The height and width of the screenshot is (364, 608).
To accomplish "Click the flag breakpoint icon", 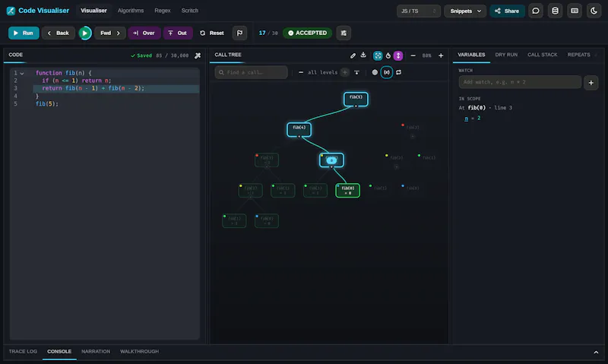I will (x=239, y=33).
